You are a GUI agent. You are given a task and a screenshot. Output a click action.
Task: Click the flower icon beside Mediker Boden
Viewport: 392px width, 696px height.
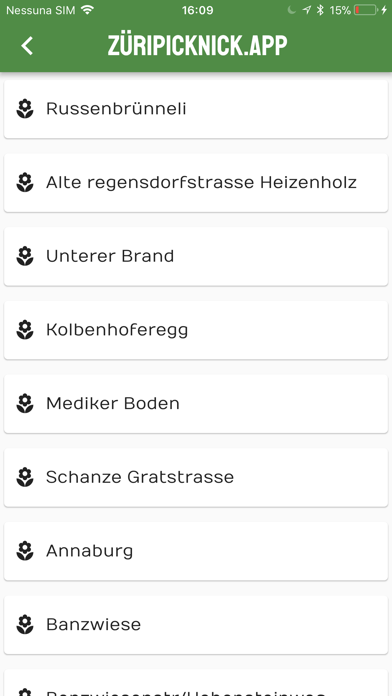pos(25,404)
